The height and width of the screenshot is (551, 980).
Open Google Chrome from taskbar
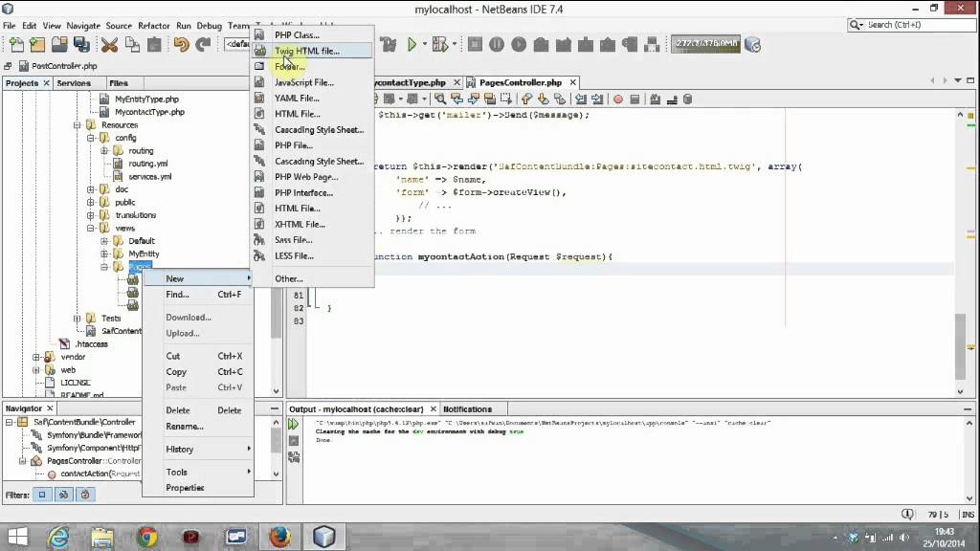point(146,537)
